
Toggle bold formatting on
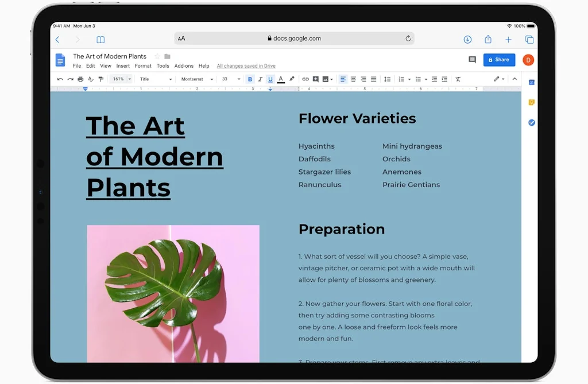click(x=250, y=79)
